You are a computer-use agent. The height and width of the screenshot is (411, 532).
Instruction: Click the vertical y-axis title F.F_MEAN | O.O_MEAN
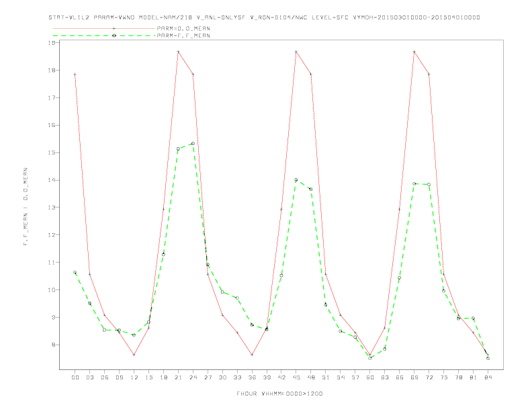click(x=26, y=207)
